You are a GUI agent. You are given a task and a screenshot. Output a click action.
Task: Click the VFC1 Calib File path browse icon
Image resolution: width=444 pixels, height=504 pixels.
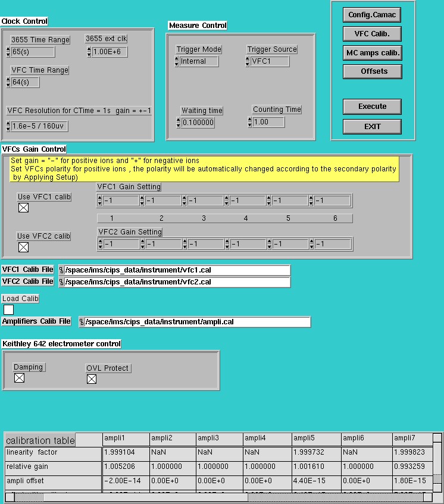coord(61,270)
